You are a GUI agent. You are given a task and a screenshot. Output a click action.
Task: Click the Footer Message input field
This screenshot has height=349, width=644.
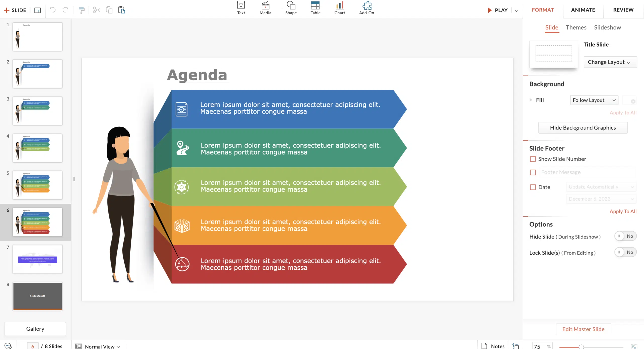tap(587, 172)
